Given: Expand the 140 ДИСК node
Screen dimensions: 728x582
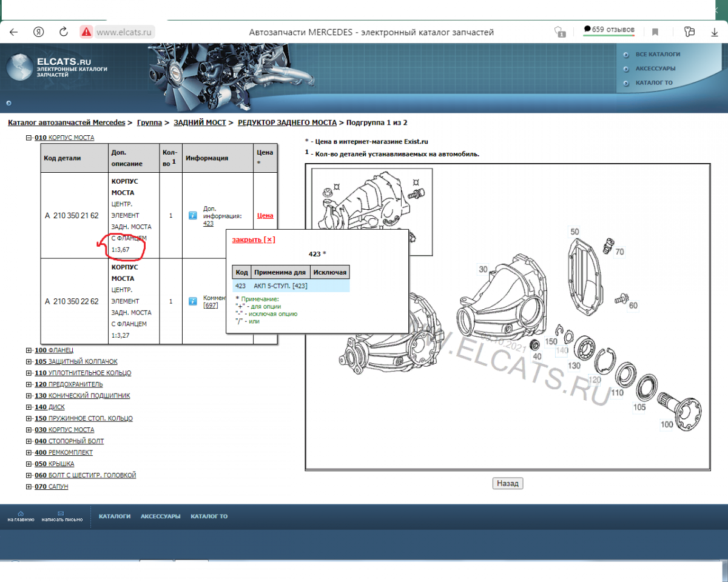Looking at the screenshot, I should pos(29,407).
